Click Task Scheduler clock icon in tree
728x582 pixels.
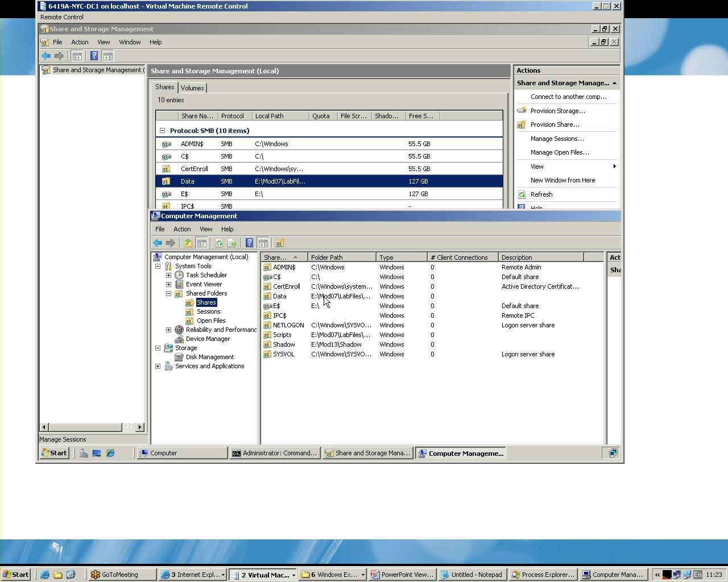pos(179,275)
